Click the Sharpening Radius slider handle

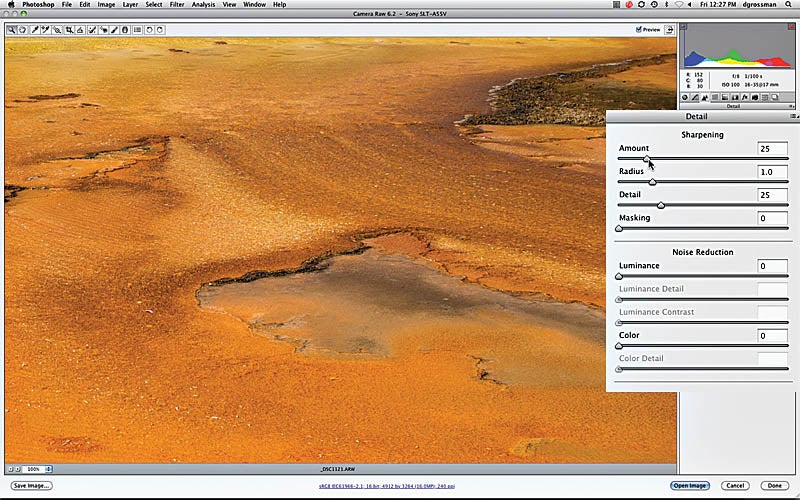point(653,182)
